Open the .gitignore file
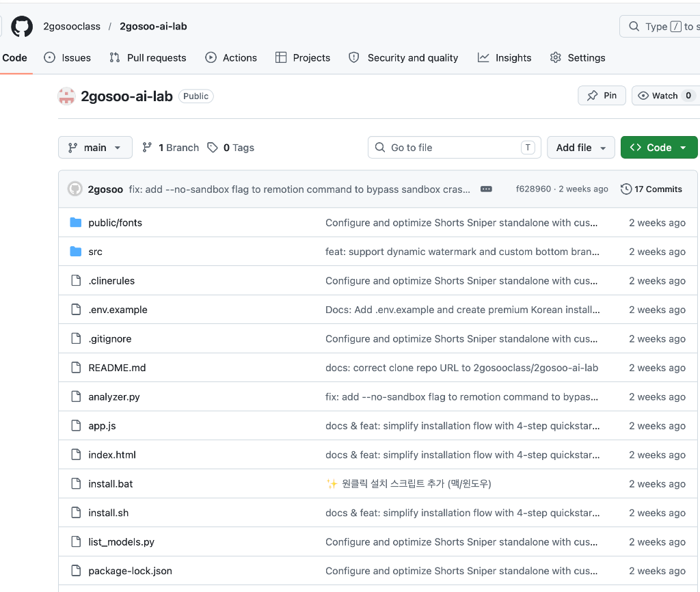 pyautogui.click(x=110, y=339)
